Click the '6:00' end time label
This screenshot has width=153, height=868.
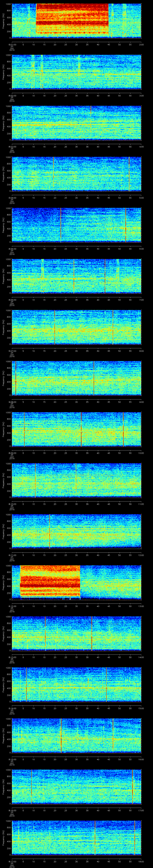click(x=141, y=249)
